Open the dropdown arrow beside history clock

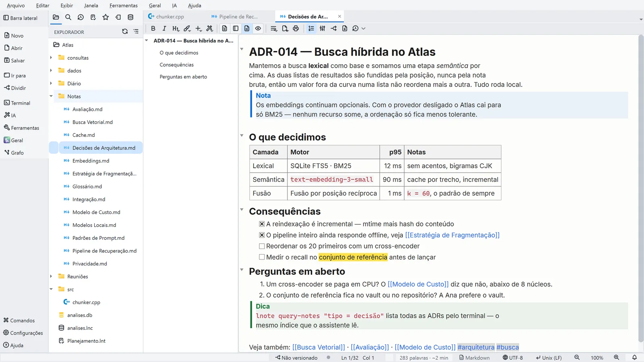pos(363,29)
